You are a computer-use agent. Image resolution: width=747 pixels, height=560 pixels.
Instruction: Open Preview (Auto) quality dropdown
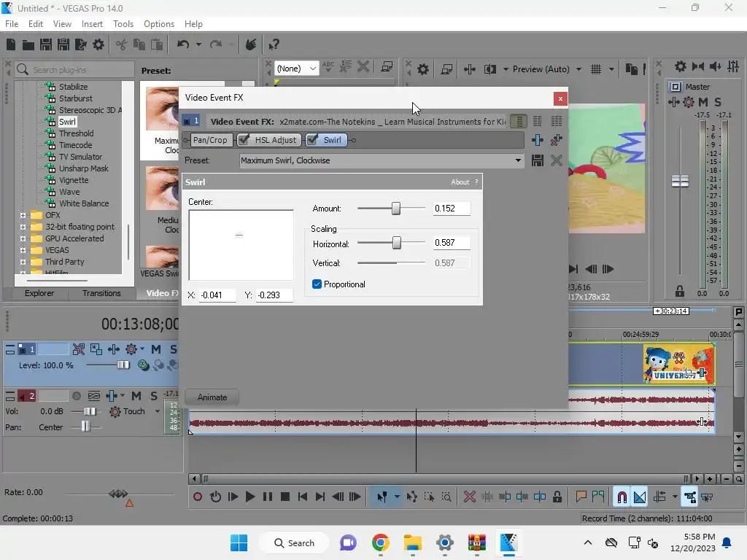tap(578, 69)
